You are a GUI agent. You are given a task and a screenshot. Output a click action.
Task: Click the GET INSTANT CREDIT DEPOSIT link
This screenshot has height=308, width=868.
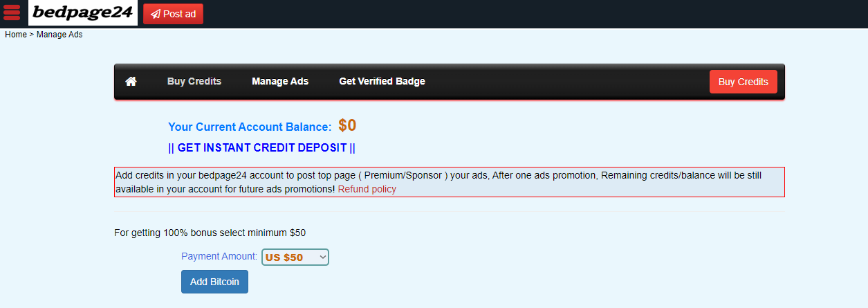pos(261,148)
